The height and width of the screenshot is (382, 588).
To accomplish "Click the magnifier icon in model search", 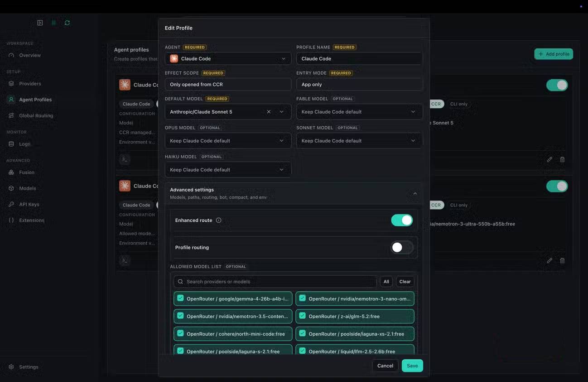I will (x=180, y=282).
